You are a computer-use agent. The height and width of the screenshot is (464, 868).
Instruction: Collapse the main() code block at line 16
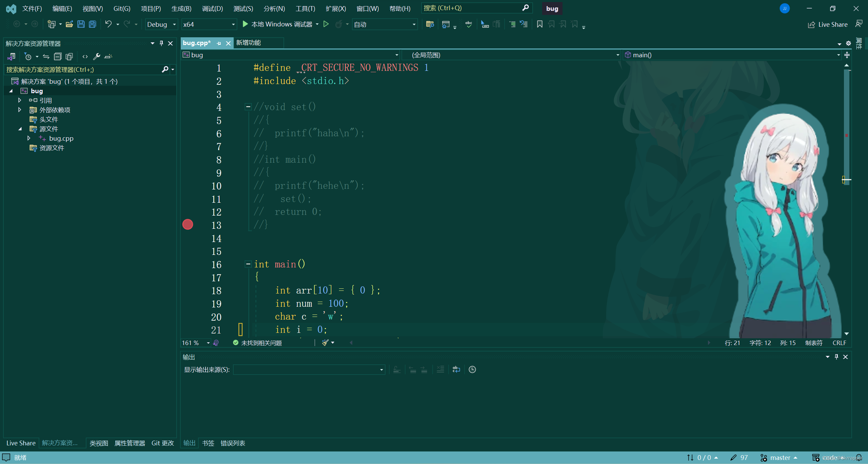[x=248, y=264]
